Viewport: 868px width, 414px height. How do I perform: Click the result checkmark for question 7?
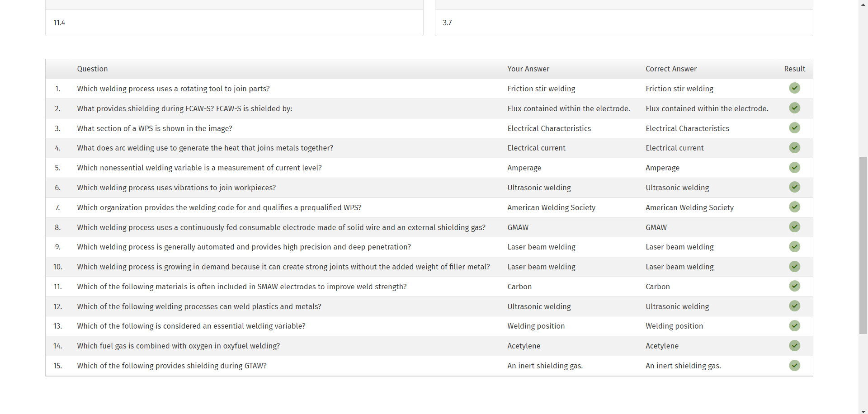(x=794, y=207)
